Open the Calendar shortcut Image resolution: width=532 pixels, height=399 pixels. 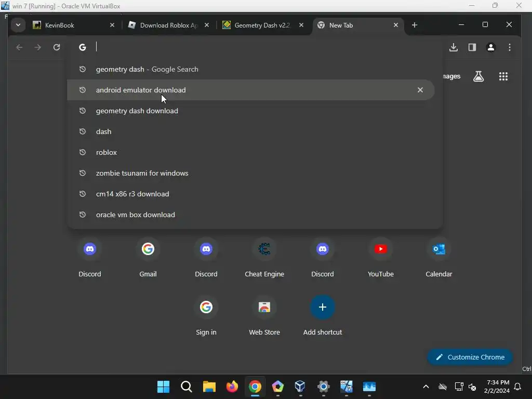click(438, 258)
